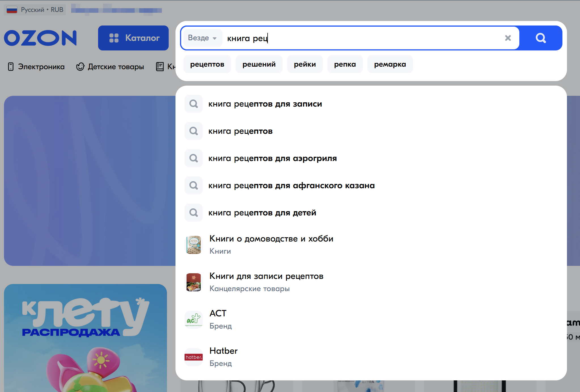
Task: Select the решений suggestion chip
Action: tap(259, 64)
